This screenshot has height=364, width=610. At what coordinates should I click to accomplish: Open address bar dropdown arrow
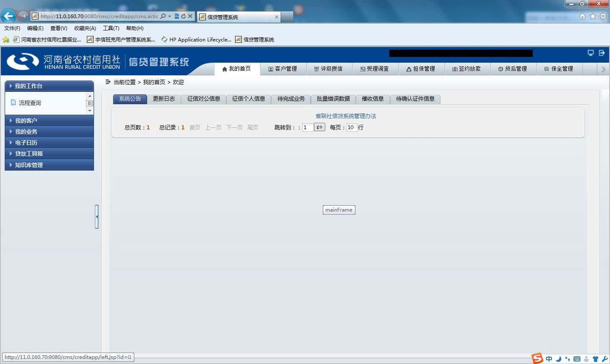[x=170, y=16]
